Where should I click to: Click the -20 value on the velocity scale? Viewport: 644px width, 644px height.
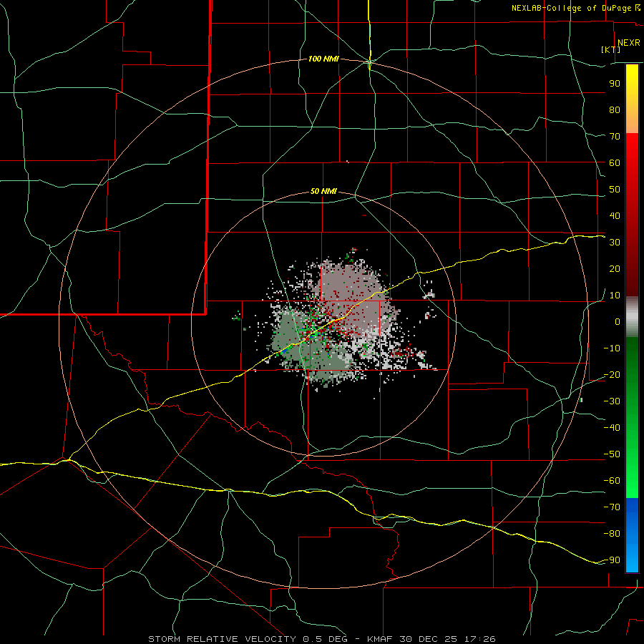(612, 374)
